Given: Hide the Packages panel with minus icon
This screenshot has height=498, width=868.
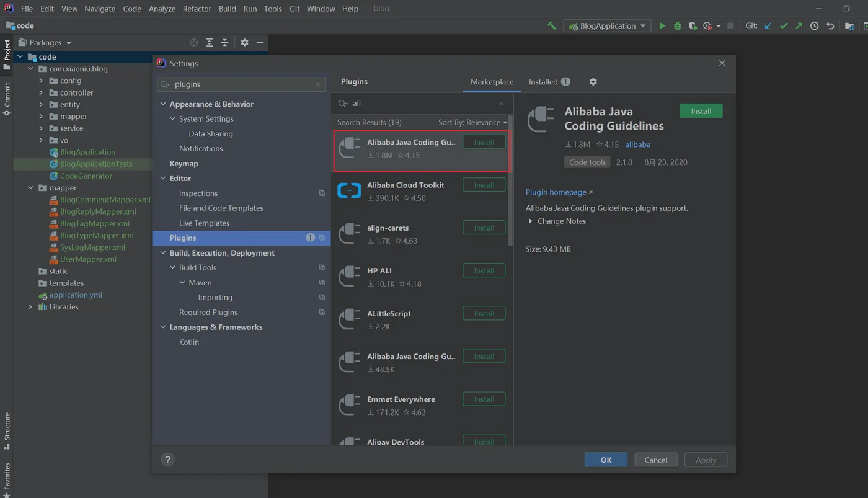Looking at the screenshot, I should 260,43.
